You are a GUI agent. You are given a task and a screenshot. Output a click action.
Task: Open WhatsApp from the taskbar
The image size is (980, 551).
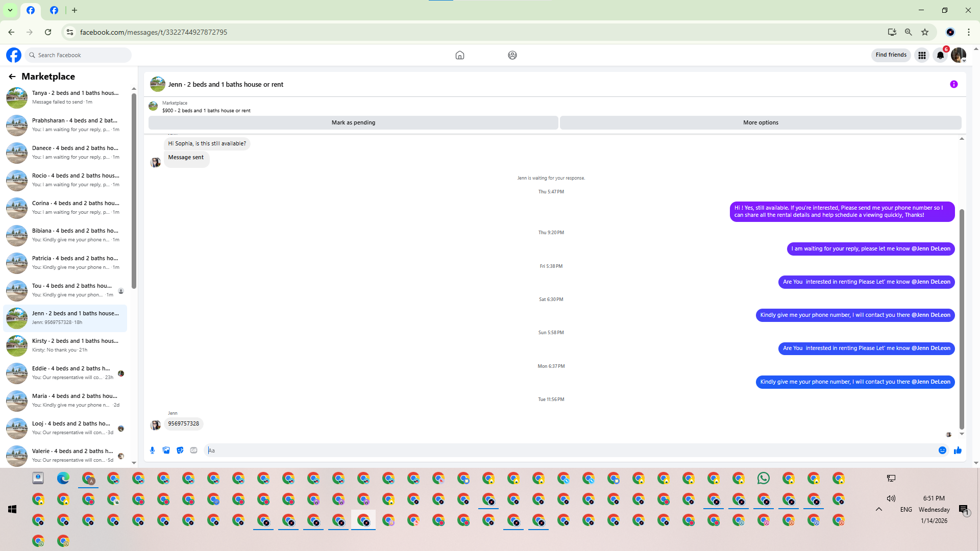click(x=763, y=479)
